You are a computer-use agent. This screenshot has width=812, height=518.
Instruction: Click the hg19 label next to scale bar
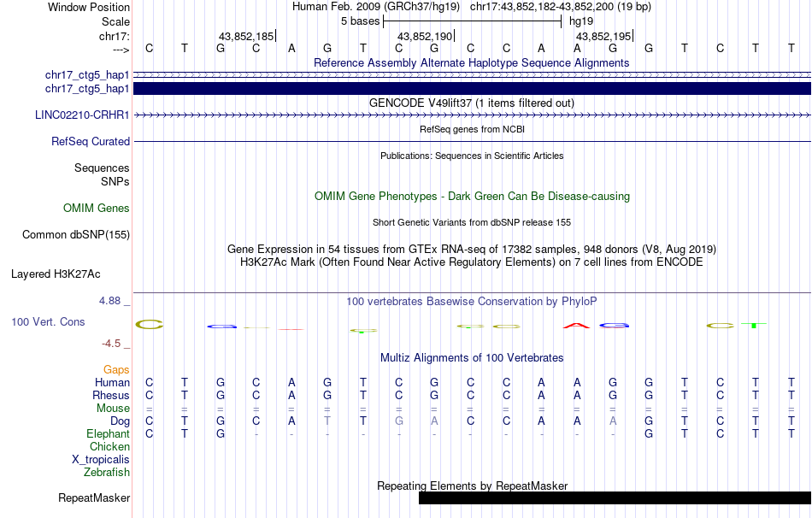click(581, 21)
